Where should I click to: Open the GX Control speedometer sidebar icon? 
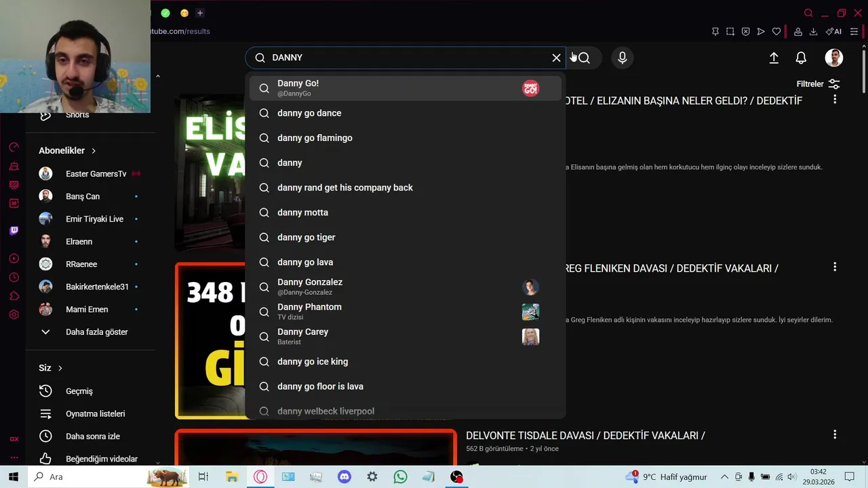pos(14,147)
